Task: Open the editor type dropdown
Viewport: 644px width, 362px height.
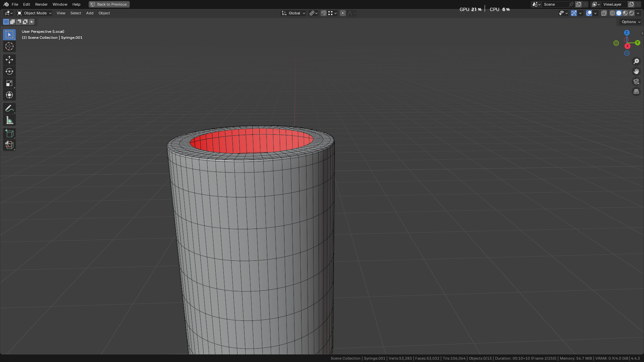Action: [8, 13]
